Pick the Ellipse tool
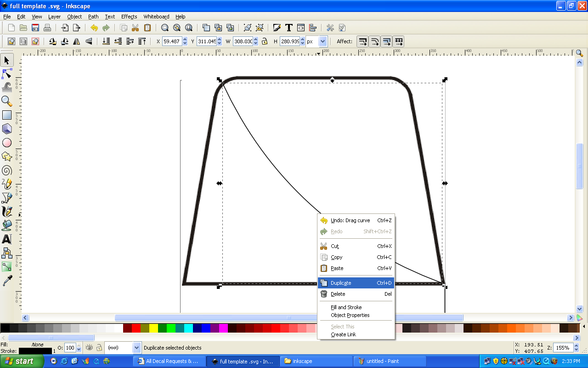588x368 pixels. [x=7, y=143]
